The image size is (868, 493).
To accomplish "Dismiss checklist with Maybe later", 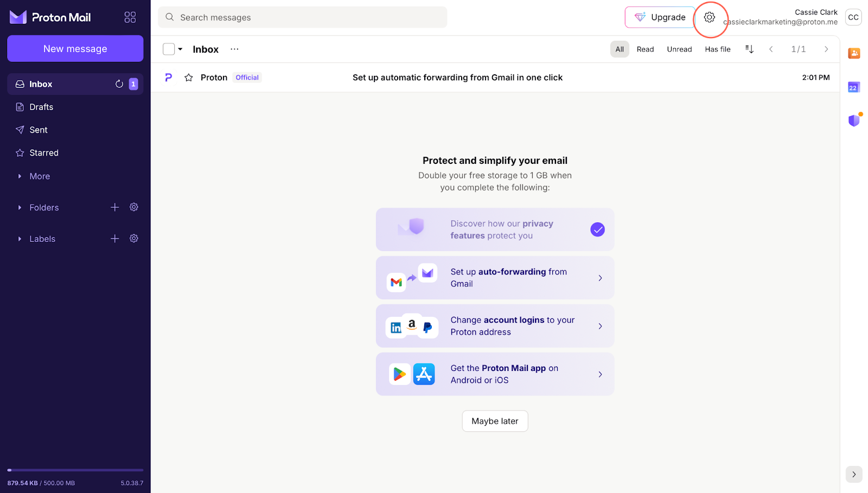I will point(495,421).
